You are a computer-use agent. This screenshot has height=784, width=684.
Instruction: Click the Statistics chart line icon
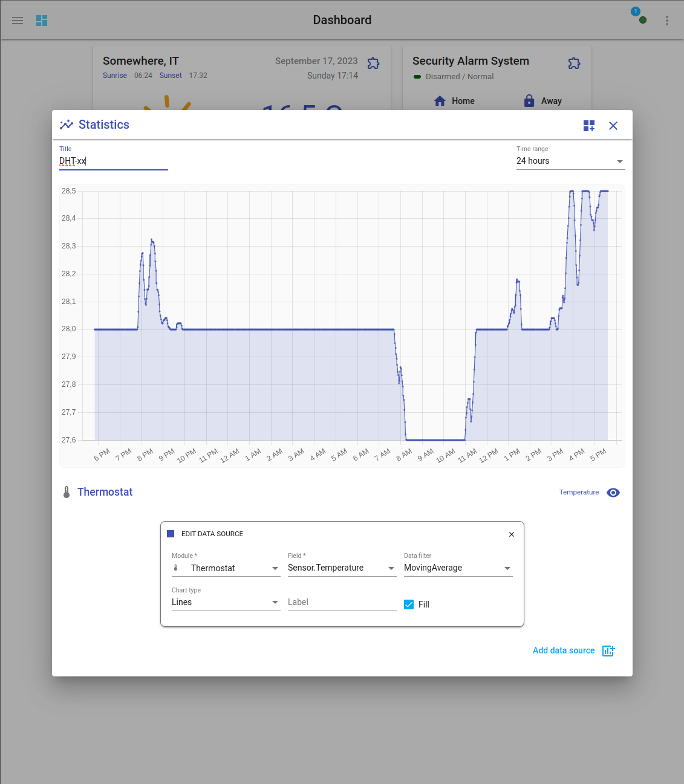[67, 125]
